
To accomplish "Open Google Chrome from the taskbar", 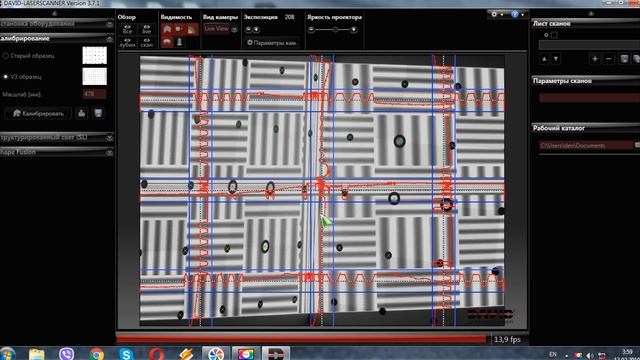I will pyautogui.click(x=96, y=354).
